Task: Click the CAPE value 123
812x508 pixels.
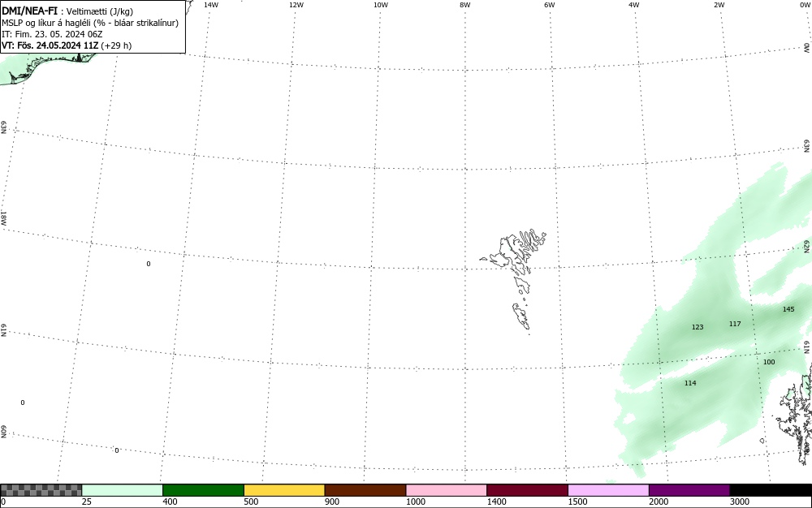Action: tap(698, 327)
